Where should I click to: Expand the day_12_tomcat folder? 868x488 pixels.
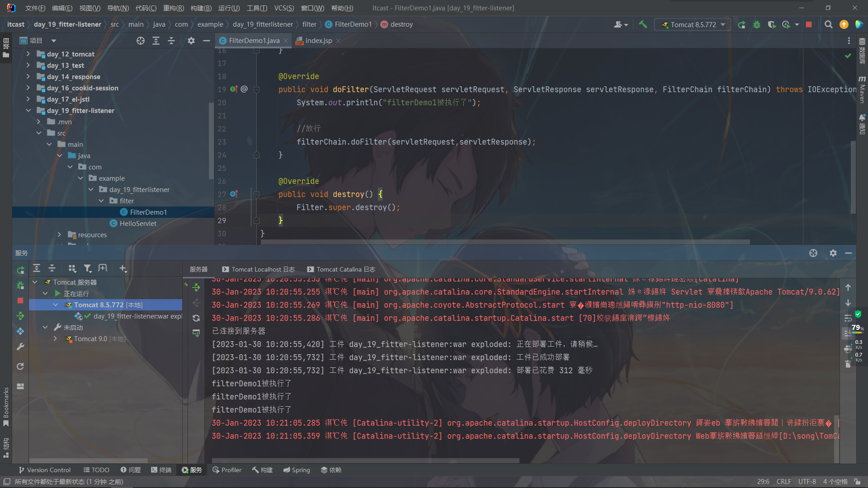point(28,54)
